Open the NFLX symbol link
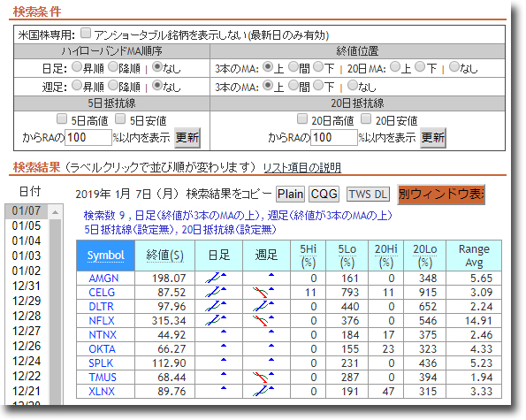The width and height of the screenshot is (526, 420). (102, 321)
